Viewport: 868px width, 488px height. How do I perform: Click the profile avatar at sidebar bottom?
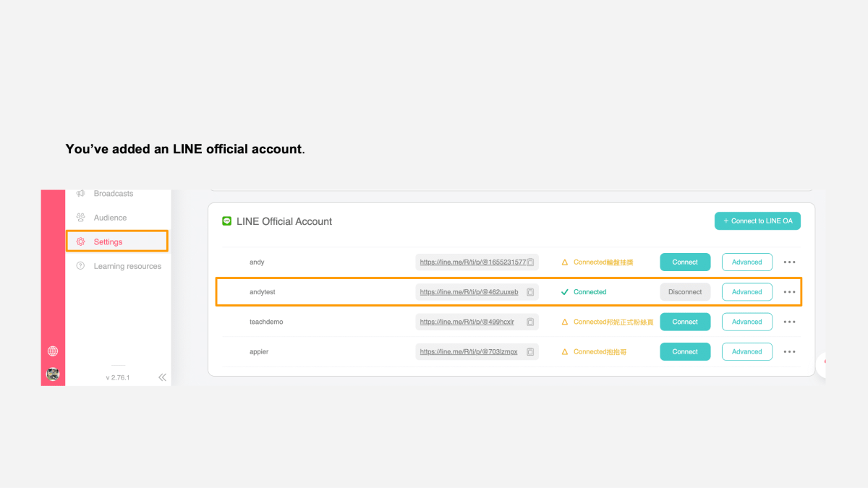click(53, 375)
